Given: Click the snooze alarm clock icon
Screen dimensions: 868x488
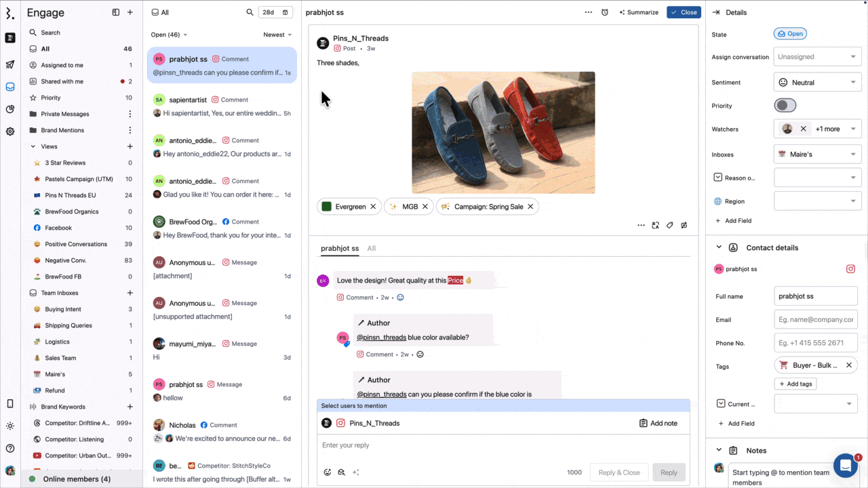Looking at the screenshot, I should click(605, 12).
